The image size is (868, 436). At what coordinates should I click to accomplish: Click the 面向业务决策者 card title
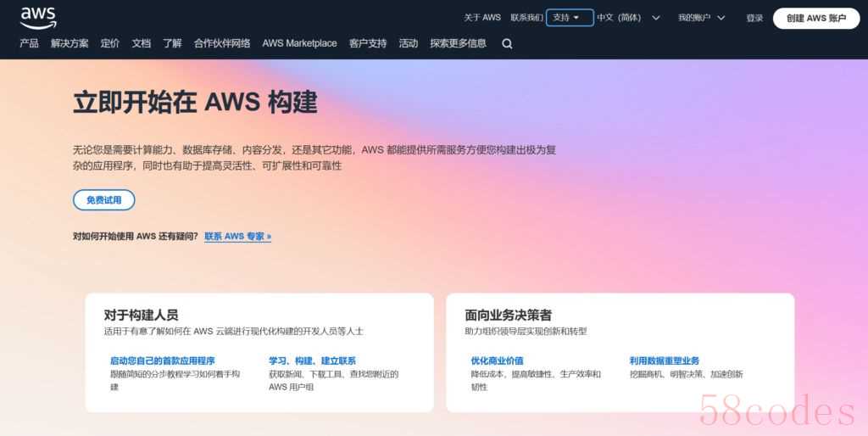tap(509, 316)
